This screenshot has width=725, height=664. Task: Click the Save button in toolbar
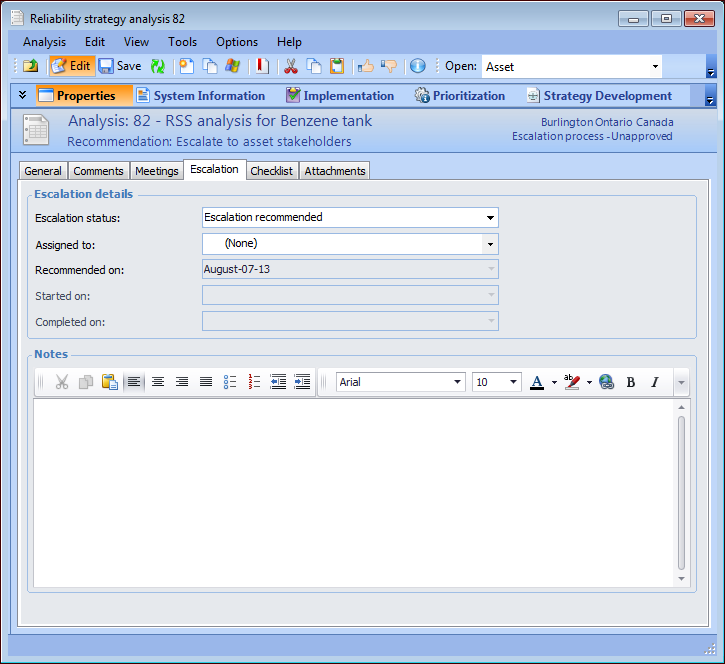120,66
